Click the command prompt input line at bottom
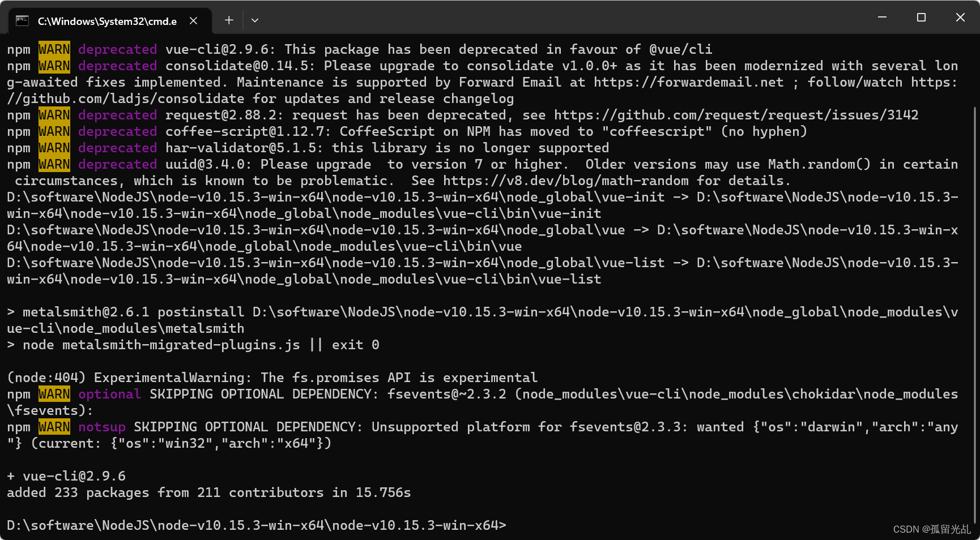Viewport: 980px width, 540px height. pyautogui.click(x=257, y=526)
